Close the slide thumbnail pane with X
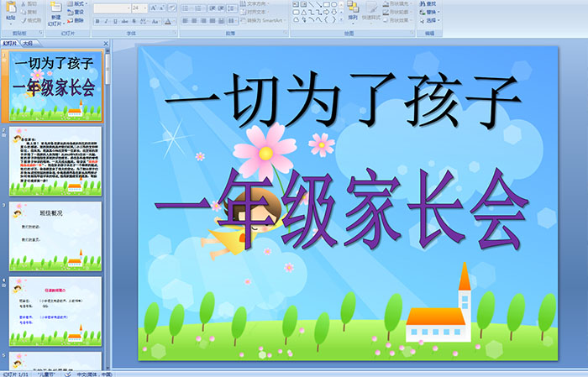Viewport: 588px width, 377px height. click(x=106, y=44)
